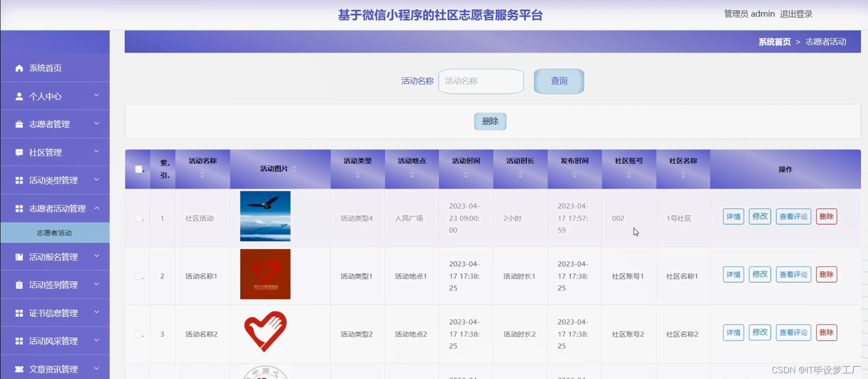
Task: Select the 志愿者活动 submenu item
Action: 55,233
